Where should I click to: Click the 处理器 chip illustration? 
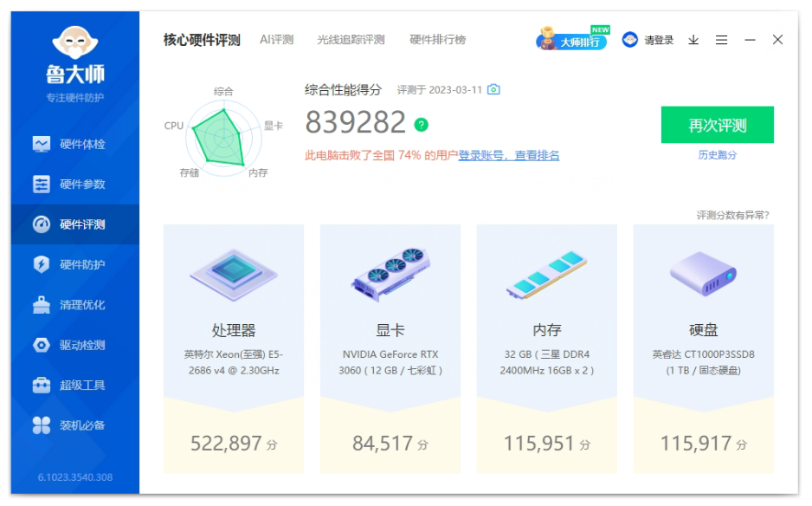click(234, 275)
